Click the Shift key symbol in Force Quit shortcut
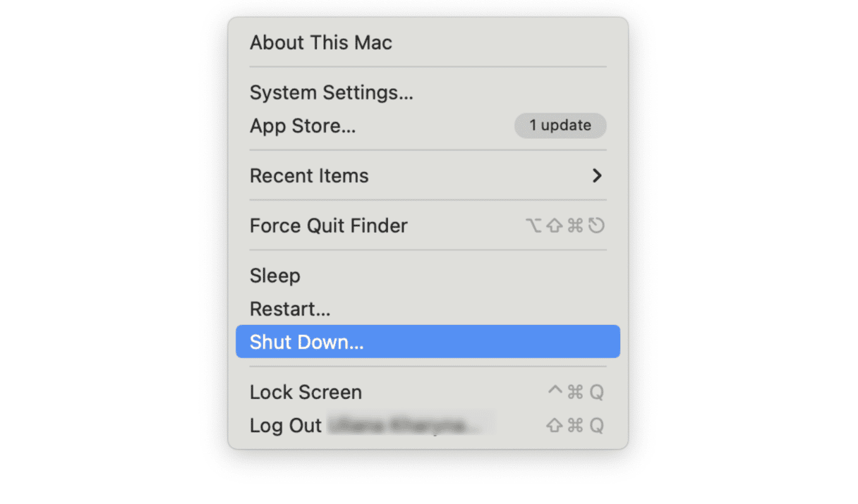 click(555, 226)
